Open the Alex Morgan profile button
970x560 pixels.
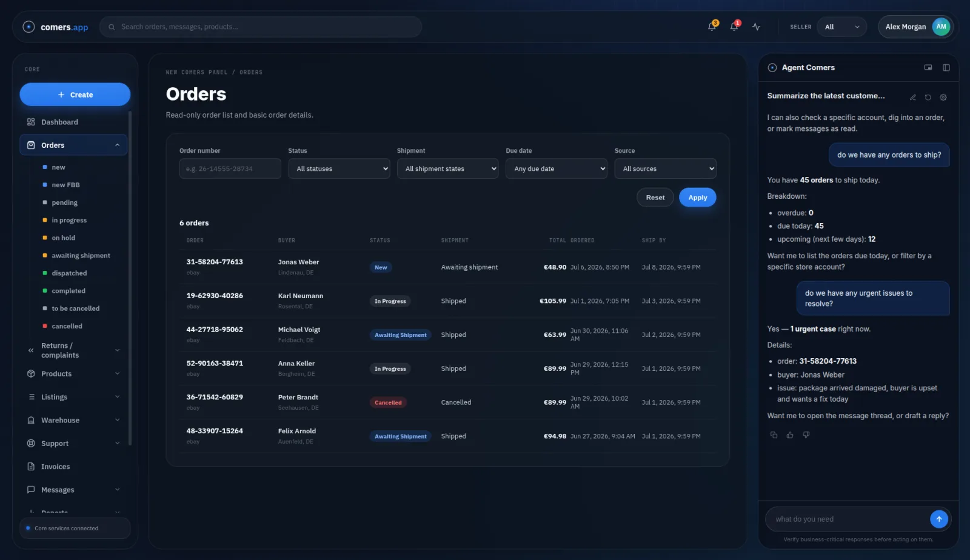(915, 27)
